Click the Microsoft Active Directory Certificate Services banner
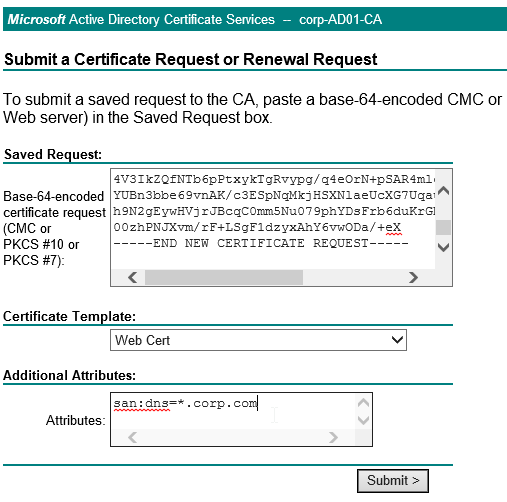This screenshot has height=502, width=507. pyautogui.click(x=255, y=19)
